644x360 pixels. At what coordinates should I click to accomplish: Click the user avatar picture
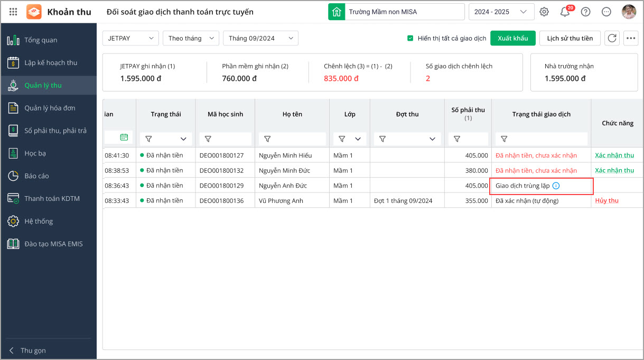629,12
